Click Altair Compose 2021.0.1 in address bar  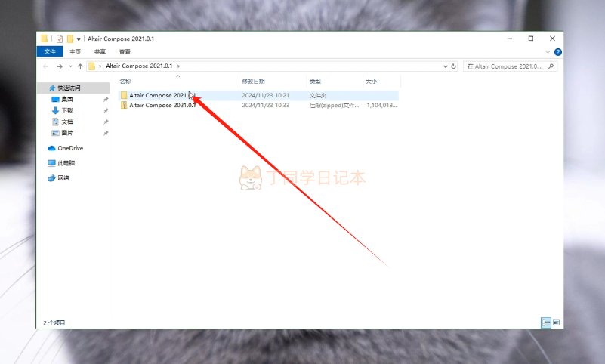(x=139, y=66)
